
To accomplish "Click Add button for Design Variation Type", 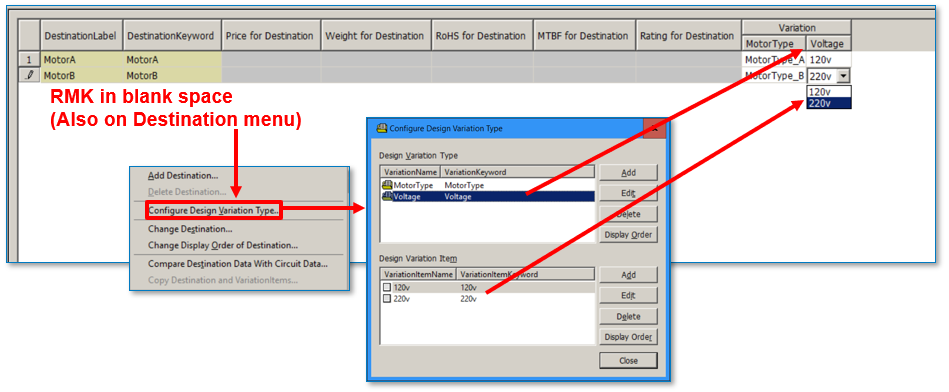I will [x=628, y=172].
